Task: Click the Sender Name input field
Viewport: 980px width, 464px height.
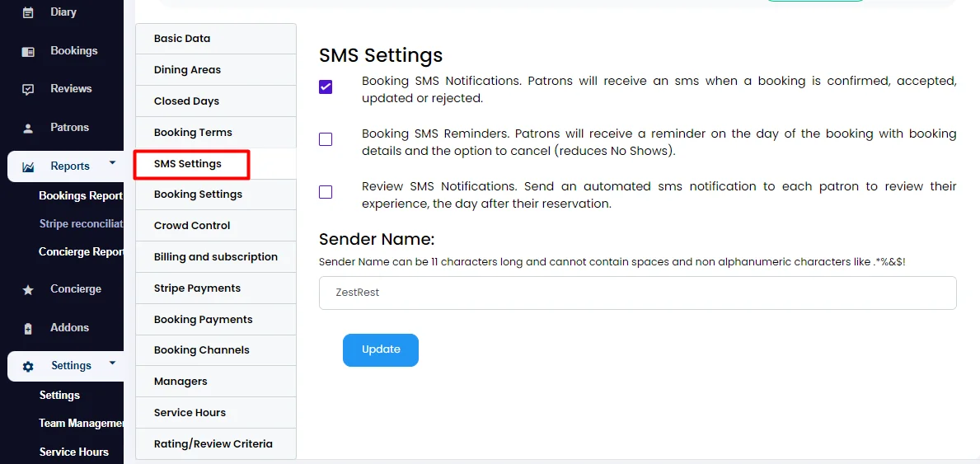Action: coord(637,293)
